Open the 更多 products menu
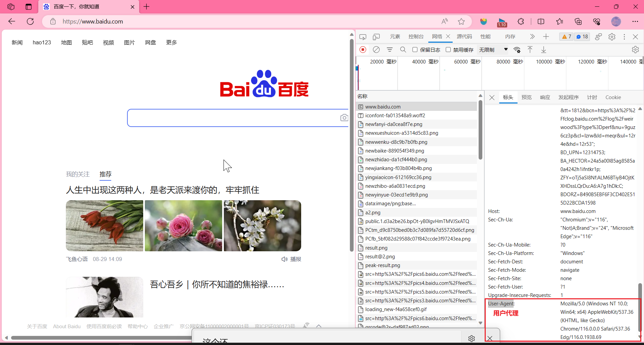 tap(171, 42)
